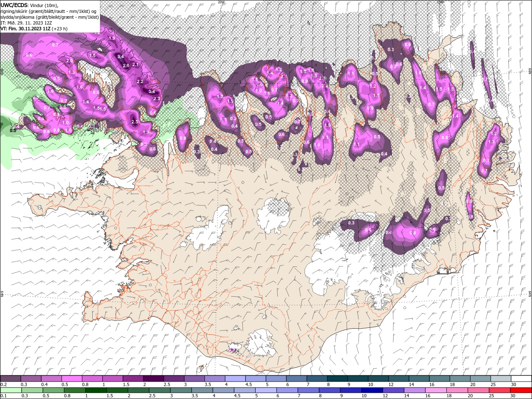Choose the top-row legend swatch between 3 and 3.5
Viewport: 532px width, 399px height.
(194, 379)
